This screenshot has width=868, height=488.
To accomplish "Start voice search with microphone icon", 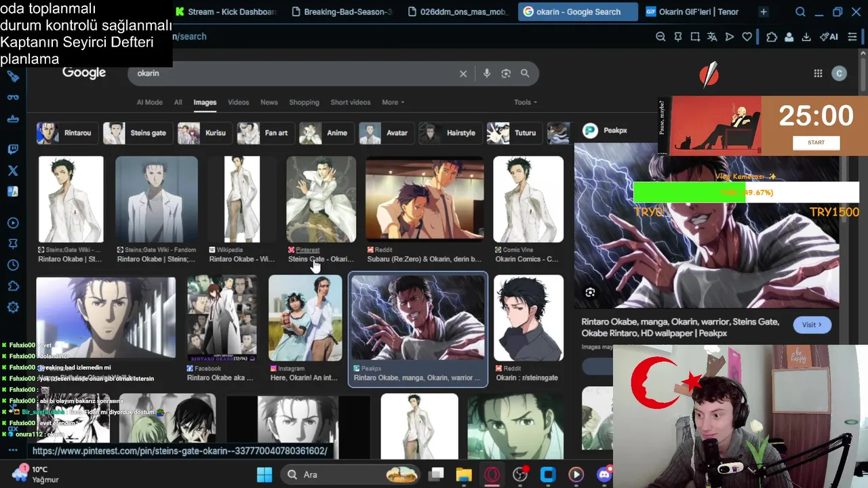I will 487,73.
